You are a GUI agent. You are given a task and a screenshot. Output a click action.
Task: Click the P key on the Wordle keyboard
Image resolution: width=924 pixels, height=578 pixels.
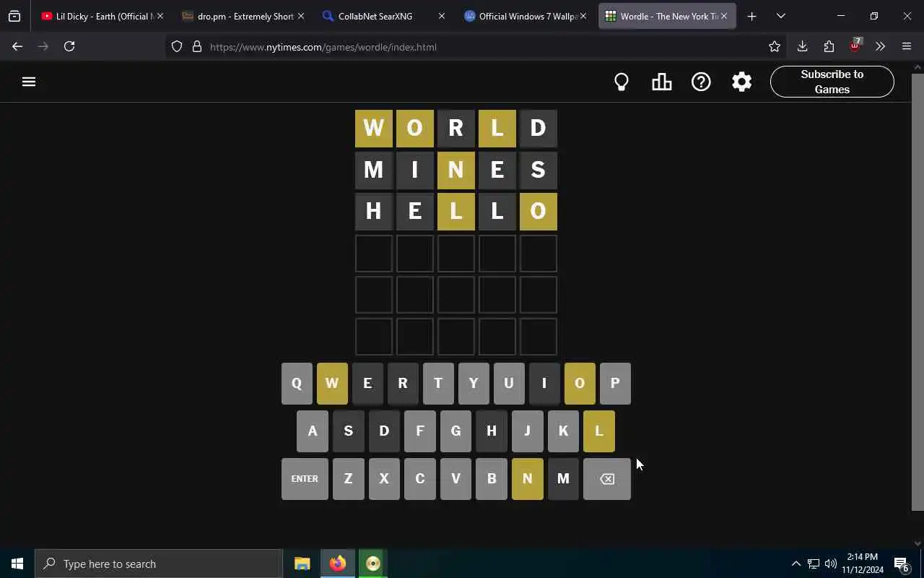(615, 383)
